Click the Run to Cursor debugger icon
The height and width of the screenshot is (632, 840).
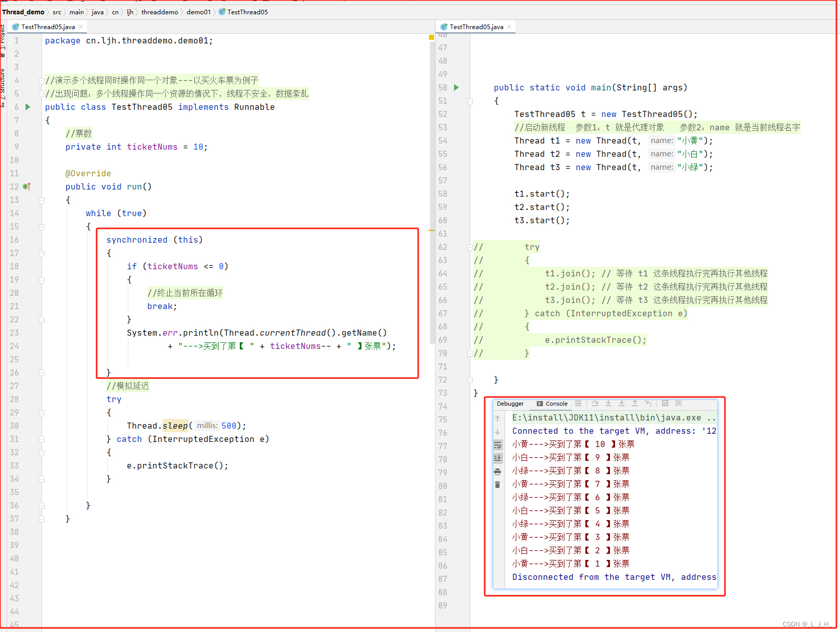click(x=648, y=404)
